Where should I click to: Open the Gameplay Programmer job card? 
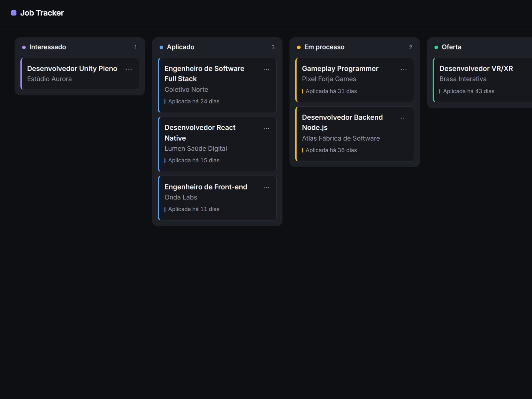pos(354,80)
